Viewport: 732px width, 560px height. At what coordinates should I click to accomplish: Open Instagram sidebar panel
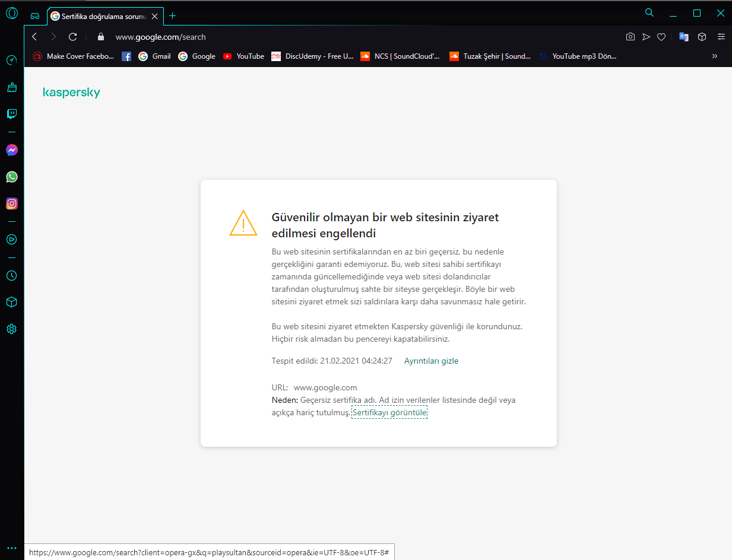click(11, 203)
